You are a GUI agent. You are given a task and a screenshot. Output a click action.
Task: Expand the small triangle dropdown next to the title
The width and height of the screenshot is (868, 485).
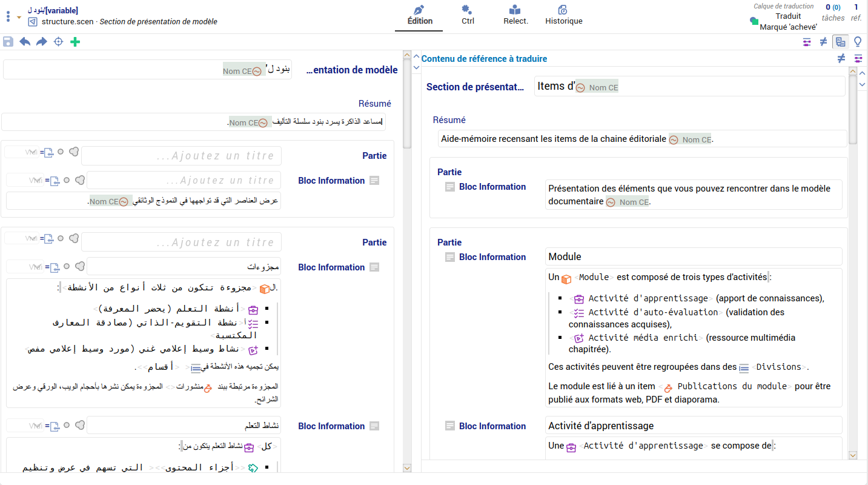[19, 18]
